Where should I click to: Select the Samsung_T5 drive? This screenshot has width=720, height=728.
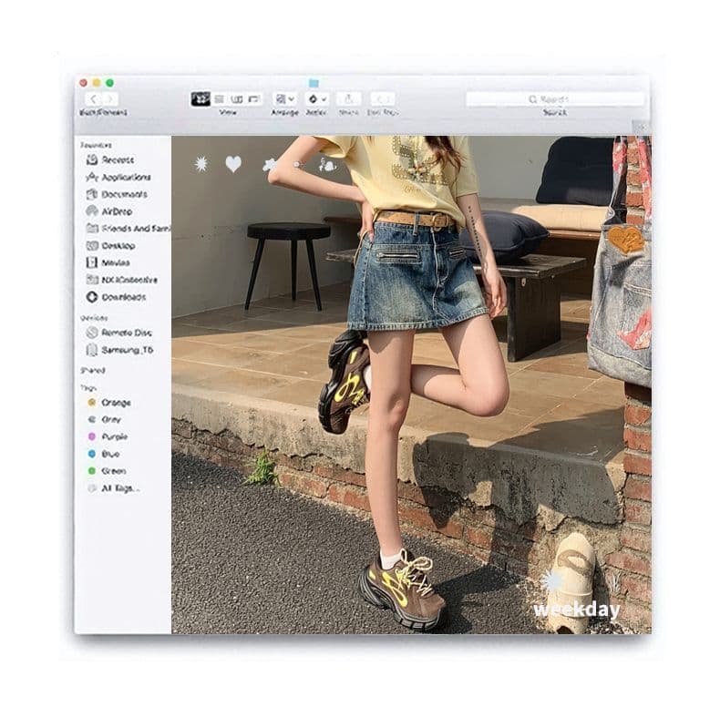click(x=119, y=350)
